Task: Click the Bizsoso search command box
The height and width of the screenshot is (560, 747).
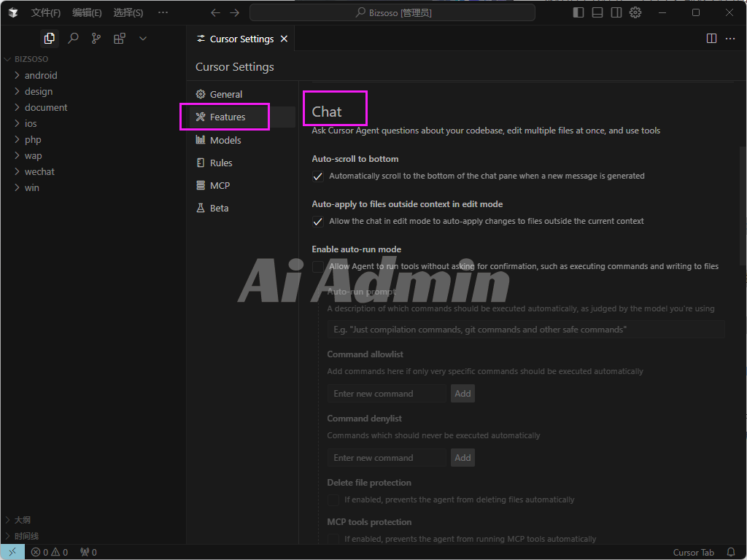Action: click(x=392, y=13)
